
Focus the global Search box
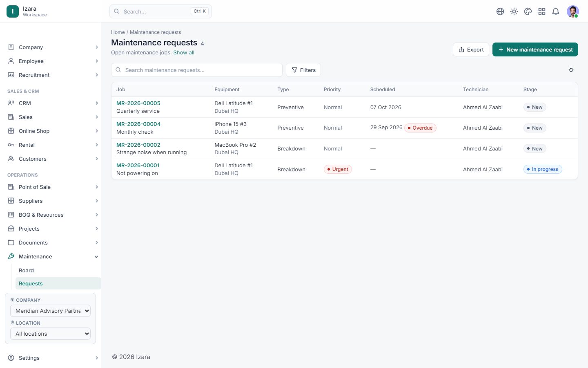point(160,11)
